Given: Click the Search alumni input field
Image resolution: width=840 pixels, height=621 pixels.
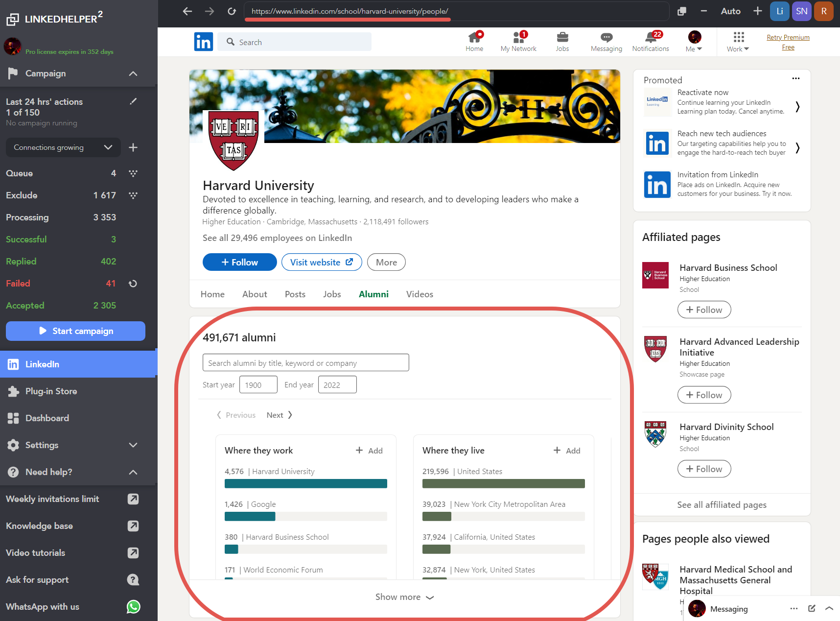Looking at the screenshot, I should coord(305,363).
